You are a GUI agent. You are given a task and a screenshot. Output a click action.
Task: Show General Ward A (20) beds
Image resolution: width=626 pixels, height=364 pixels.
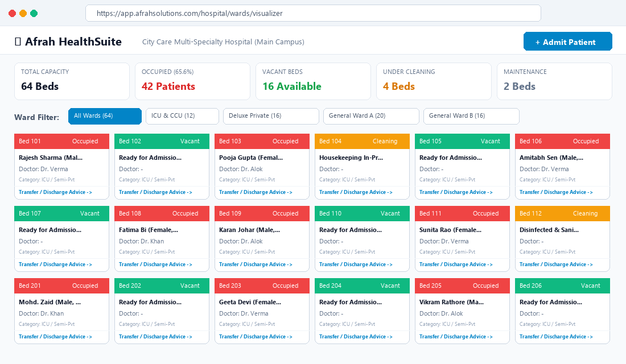tap(371, 116)
